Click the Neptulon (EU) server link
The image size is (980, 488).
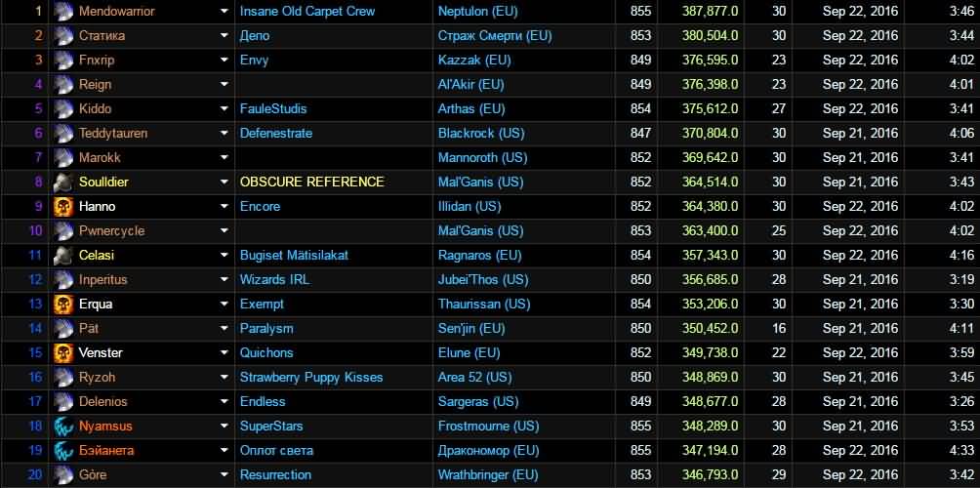click(477, 12)
